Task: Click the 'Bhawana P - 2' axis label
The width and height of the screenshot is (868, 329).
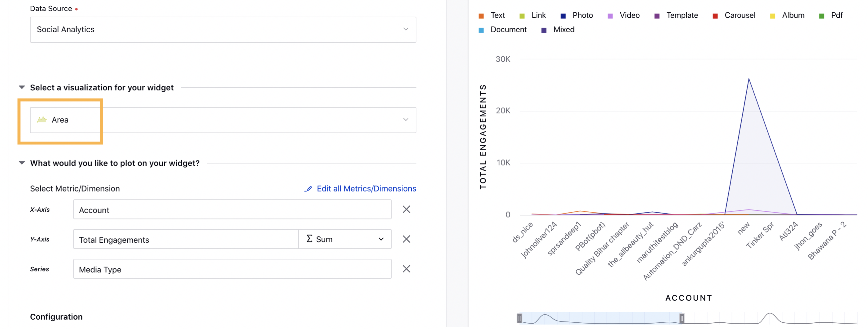Action: tap(827, 241)
